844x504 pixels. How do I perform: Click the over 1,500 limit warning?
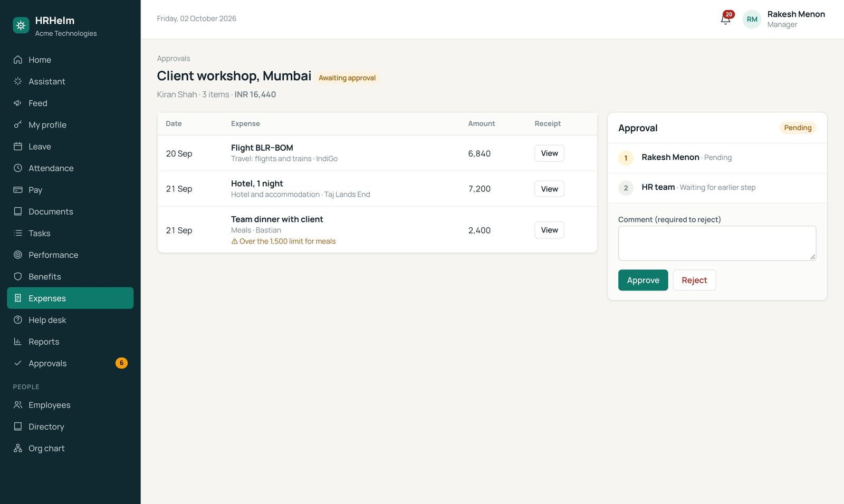tap(283, 241)
